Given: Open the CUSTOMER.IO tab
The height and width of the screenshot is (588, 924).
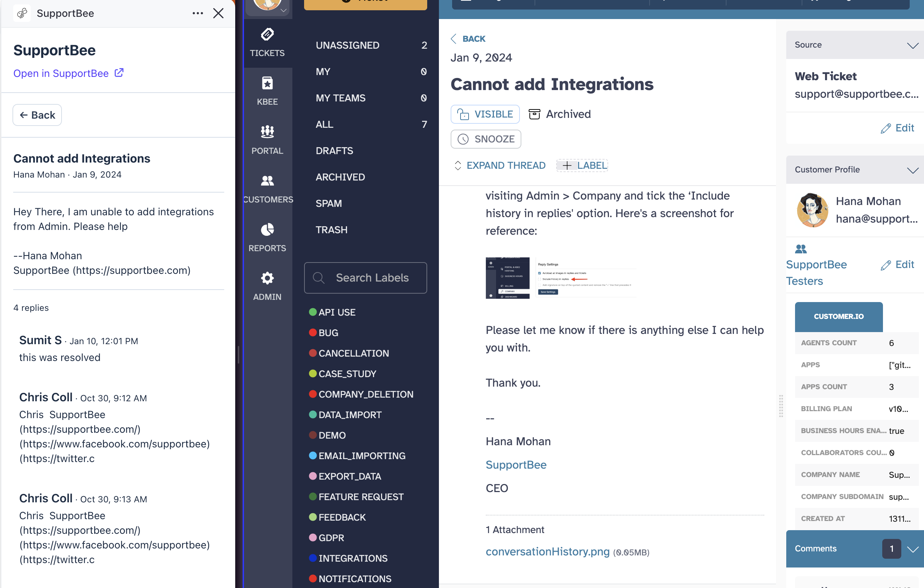Looking at the screenshot, I should [838, 316].
